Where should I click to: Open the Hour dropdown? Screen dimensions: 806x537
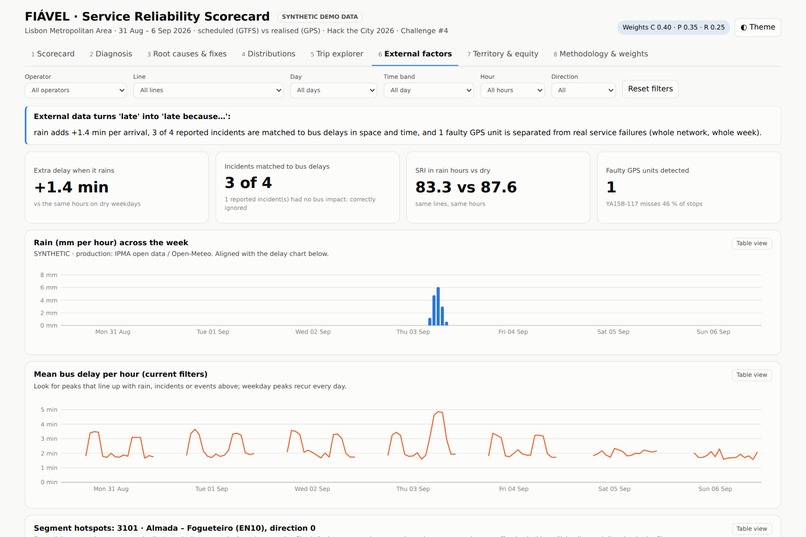click(512, 90)
